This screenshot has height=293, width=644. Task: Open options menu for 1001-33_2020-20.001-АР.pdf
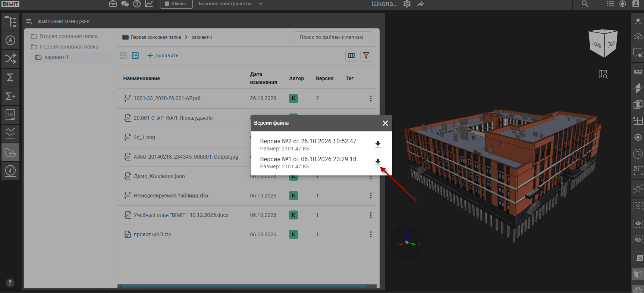point(371,99)
